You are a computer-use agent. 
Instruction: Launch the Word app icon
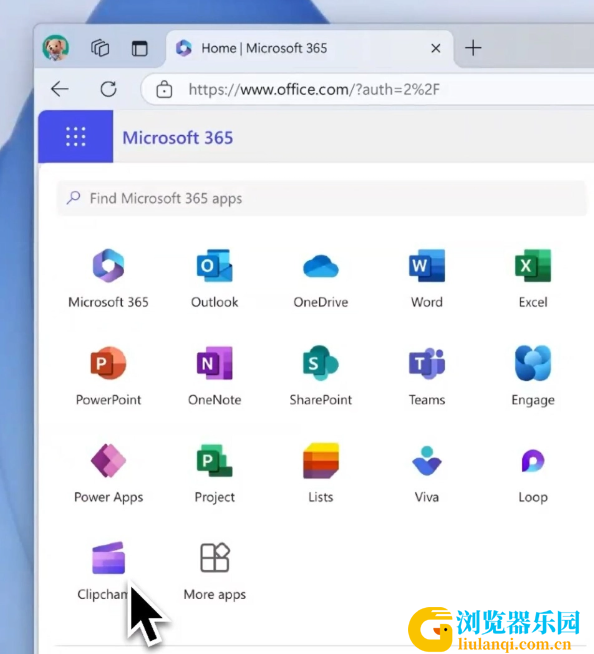(427, 266)
